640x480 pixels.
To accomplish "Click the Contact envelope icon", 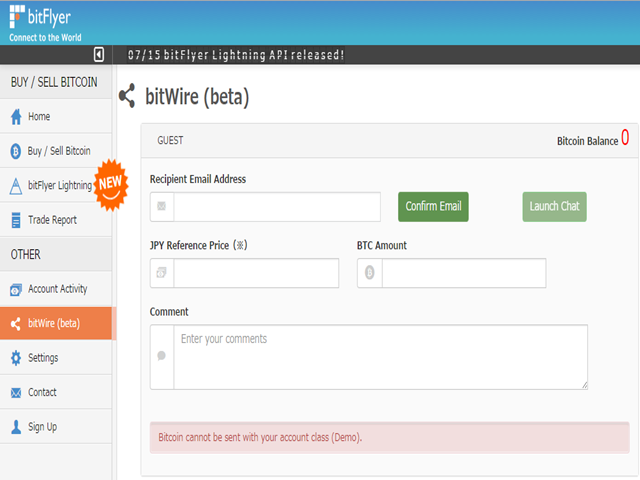I will (x=15, y=393).
